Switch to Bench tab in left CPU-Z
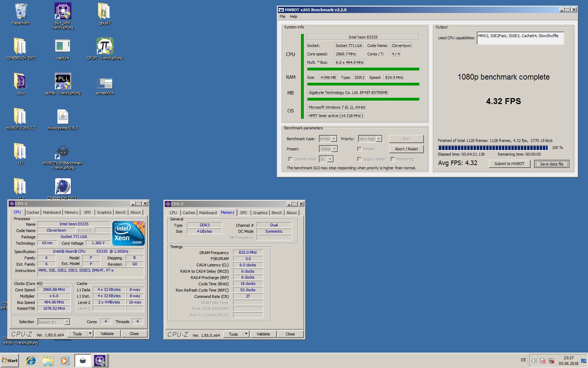 tap(120, 212)
